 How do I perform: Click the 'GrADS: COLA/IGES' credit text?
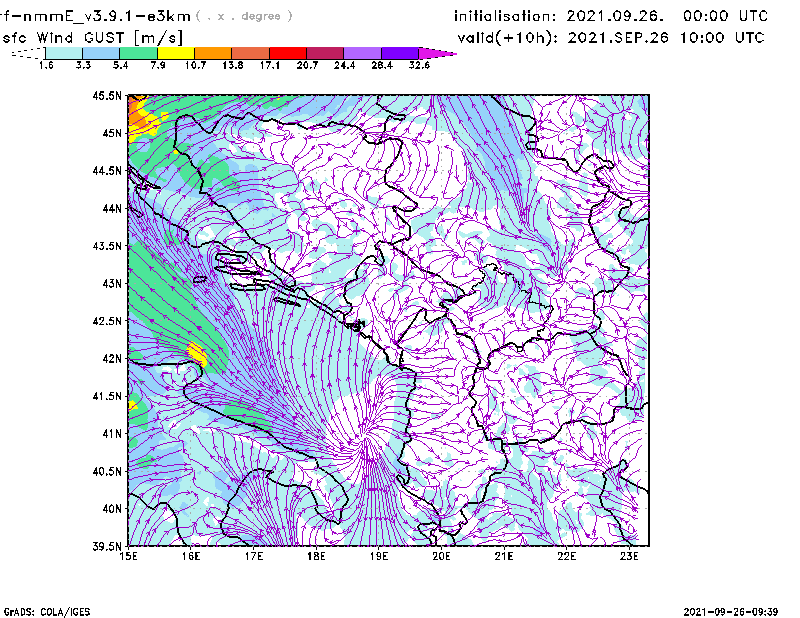tap(47, 612)
